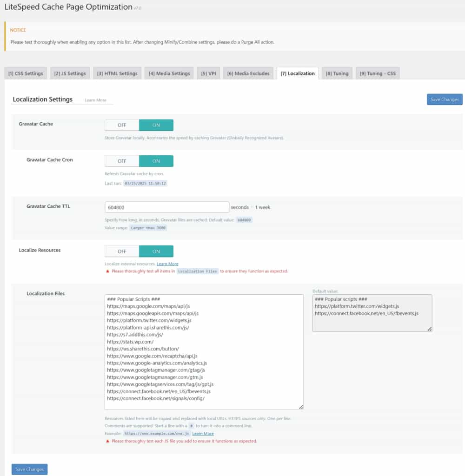
Task: Click Save Changes at top right
Action: pyautogui.click(x=444, y=99)
